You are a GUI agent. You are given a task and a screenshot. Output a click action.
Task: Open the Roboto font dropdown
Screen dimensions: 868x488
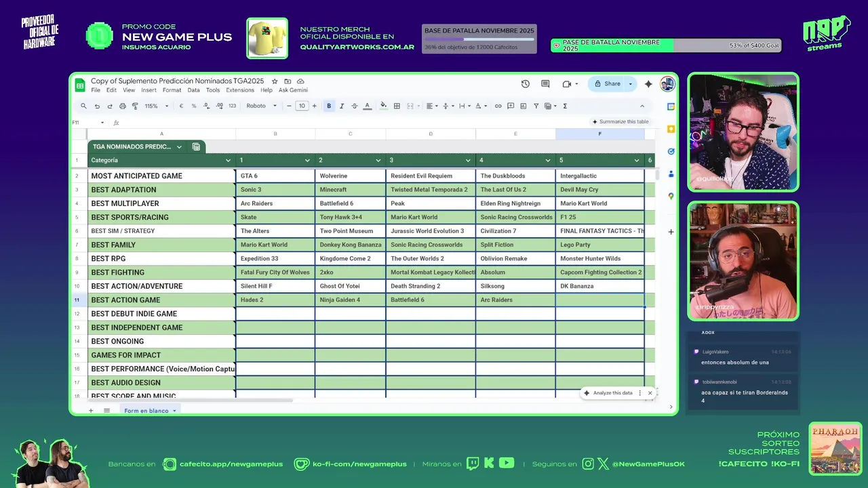[x=262, y=106]
